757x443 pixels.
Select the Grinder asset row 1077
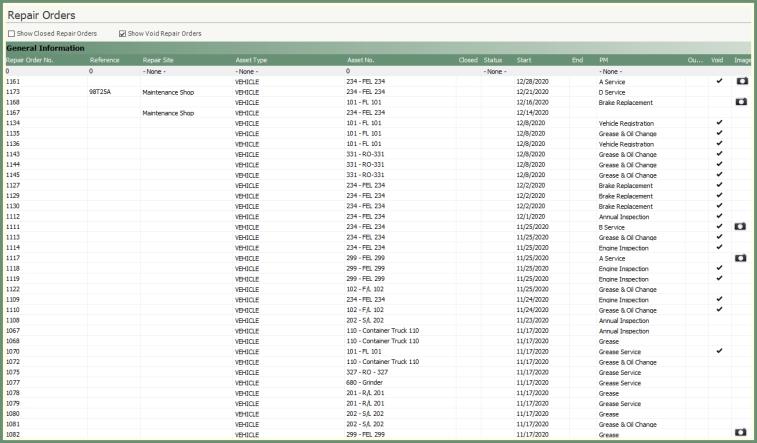pos(300,383)
